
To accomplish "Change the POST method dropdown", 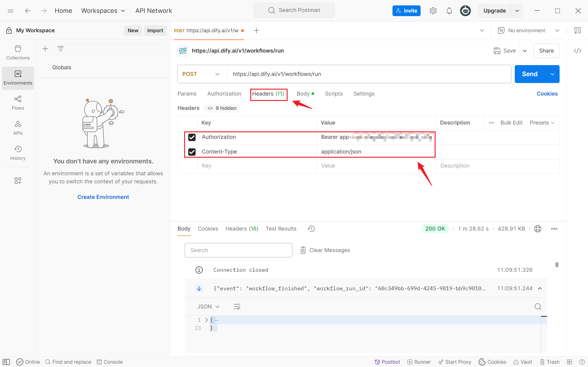I will pos(201,74).
